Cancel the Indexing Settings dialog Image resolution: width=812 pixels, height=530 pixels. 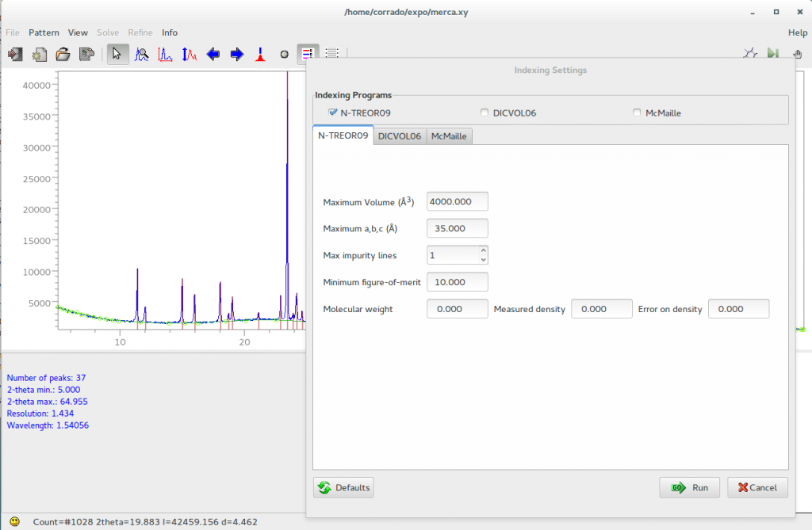click(757, 487)
